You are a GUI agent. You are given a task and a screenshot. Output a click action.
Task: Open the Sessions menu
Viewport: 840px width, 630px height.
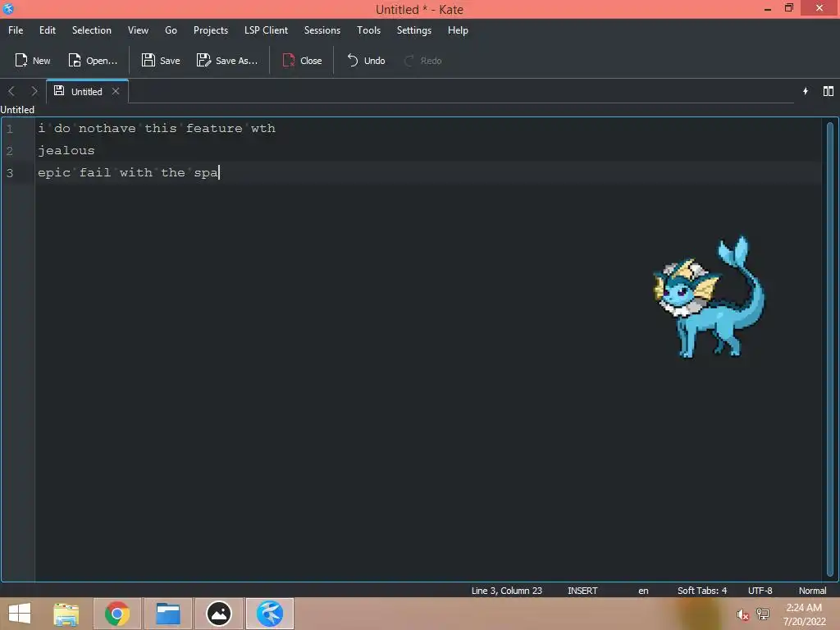point(322,30)
